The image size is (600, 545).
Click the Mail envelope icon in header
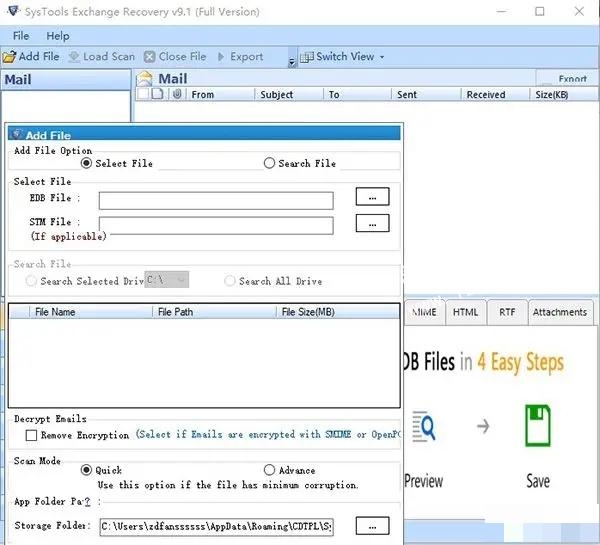point(145,79)
